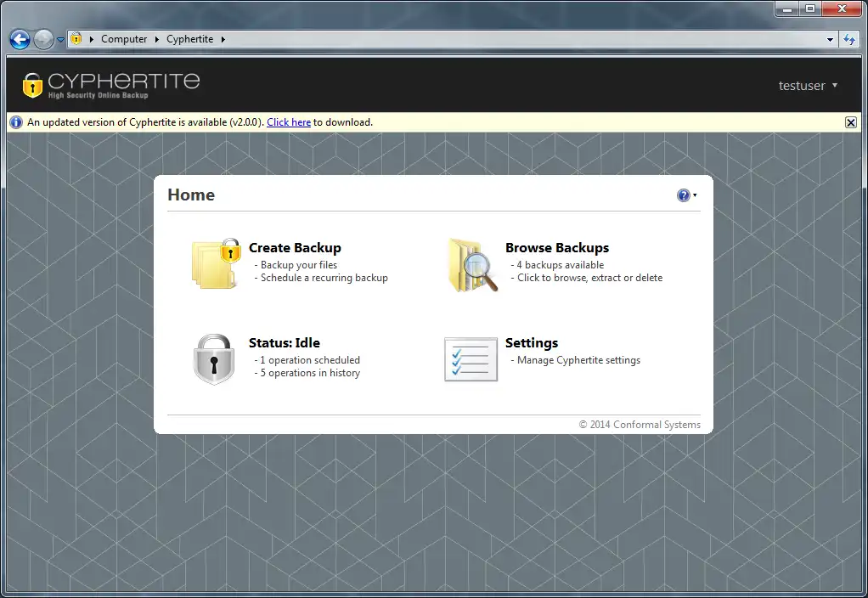This screenshot has height=598, width=868.
Task: Click 'Backup your files' text
Action: [298, 265]
